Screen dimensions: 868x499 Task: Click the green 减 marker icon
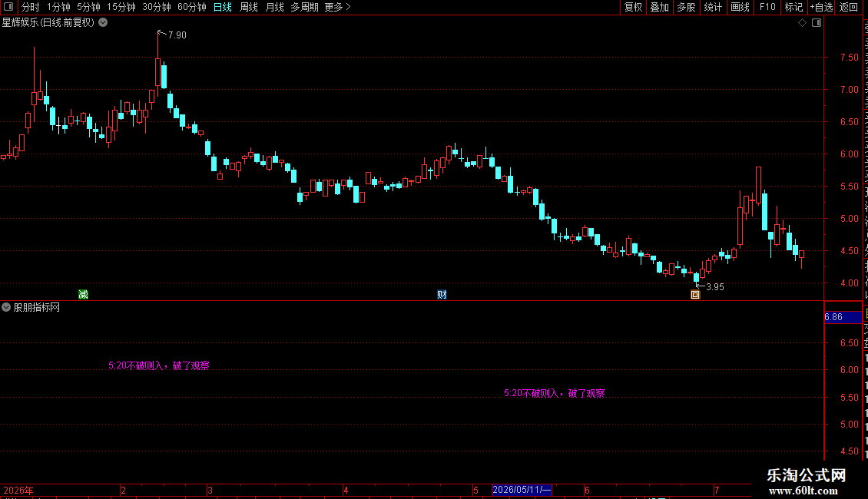(x=84, y=294)
